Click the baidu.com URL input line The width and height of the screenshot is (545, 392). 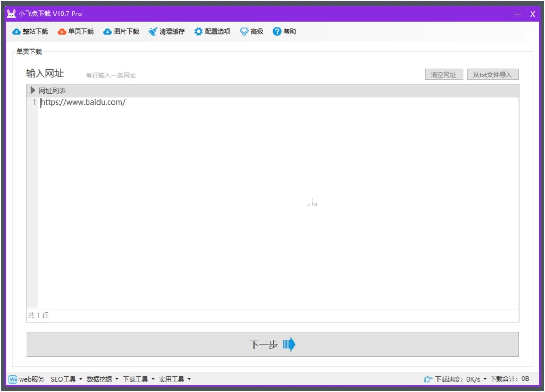click(x=83, y=102)
